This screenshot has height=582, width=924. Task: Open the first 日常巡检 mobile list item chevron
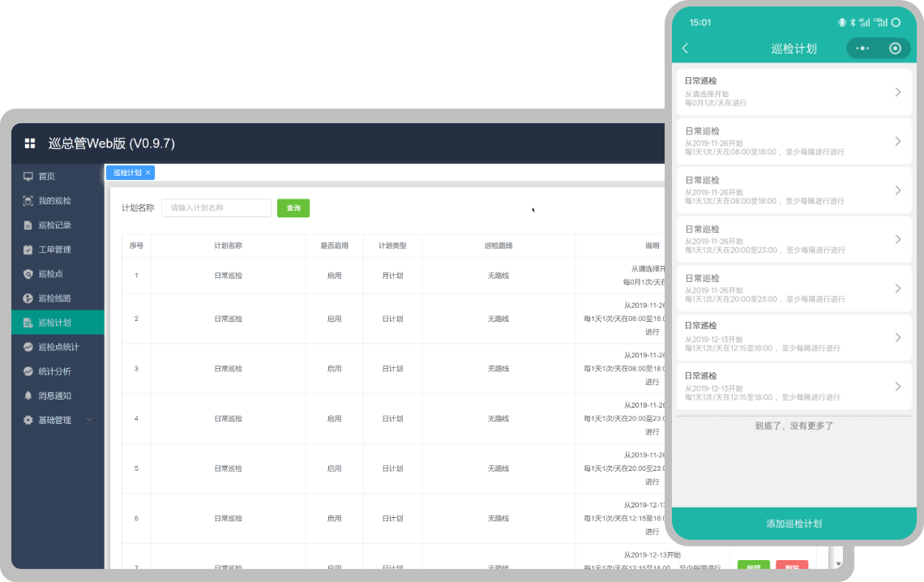point(897,92)
